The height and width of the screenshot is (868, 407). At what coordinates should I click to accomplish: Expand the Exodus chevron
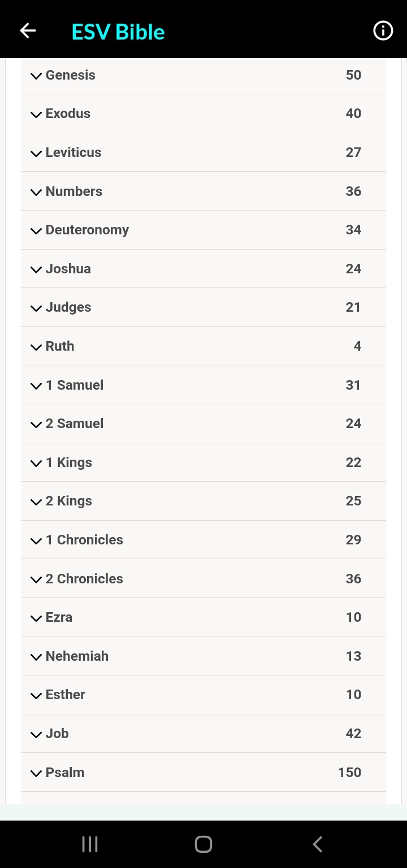36,115
